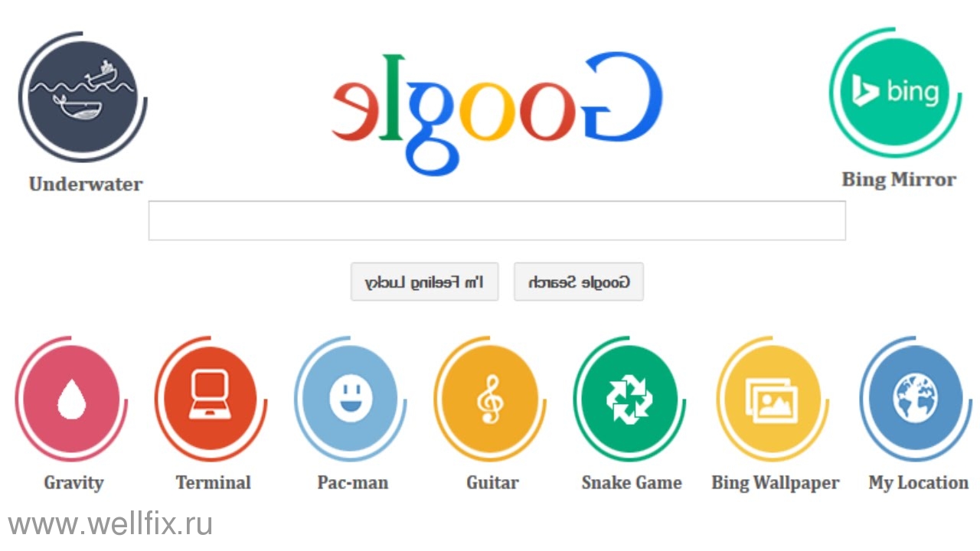Select the Gravity text label

point(73,483)
